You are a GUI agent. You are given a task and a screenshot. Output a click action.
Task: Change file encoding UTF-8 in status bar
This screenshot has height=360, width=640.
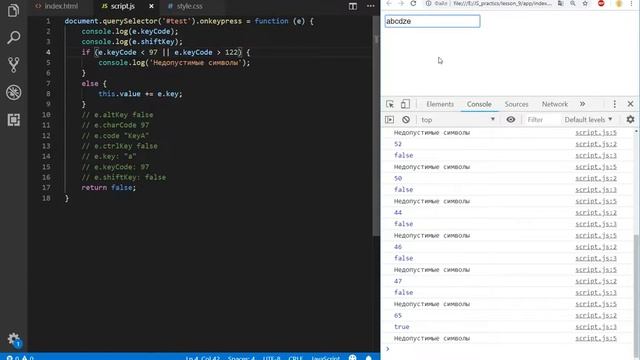point(271,358)
